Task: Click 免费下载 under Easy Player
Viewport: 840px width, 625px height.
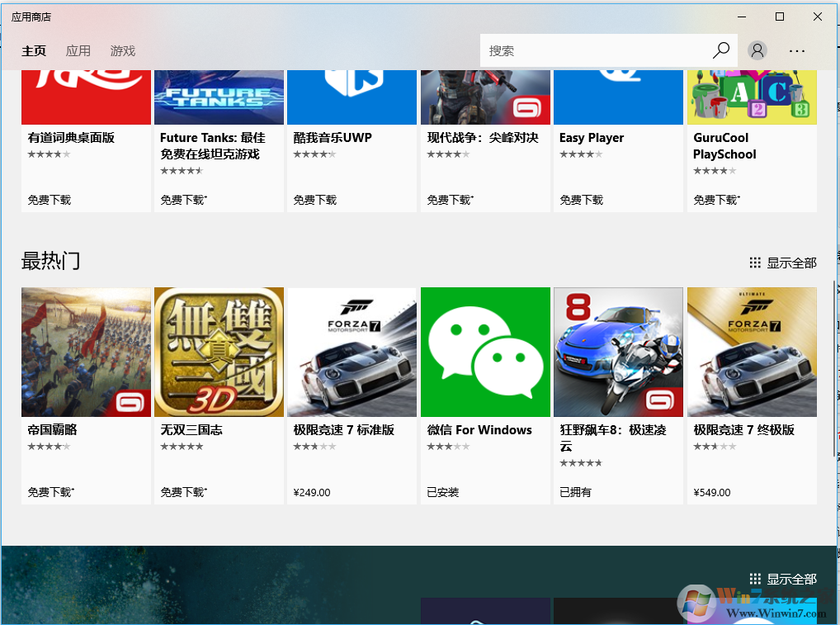Action: pyautogui.click(x=581, y=200)
